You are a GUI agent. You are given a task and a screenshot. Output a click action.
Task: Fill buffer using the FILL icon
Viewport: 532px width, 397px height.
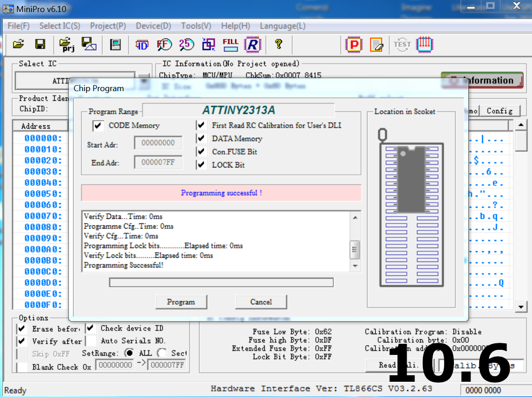point(230,44)
